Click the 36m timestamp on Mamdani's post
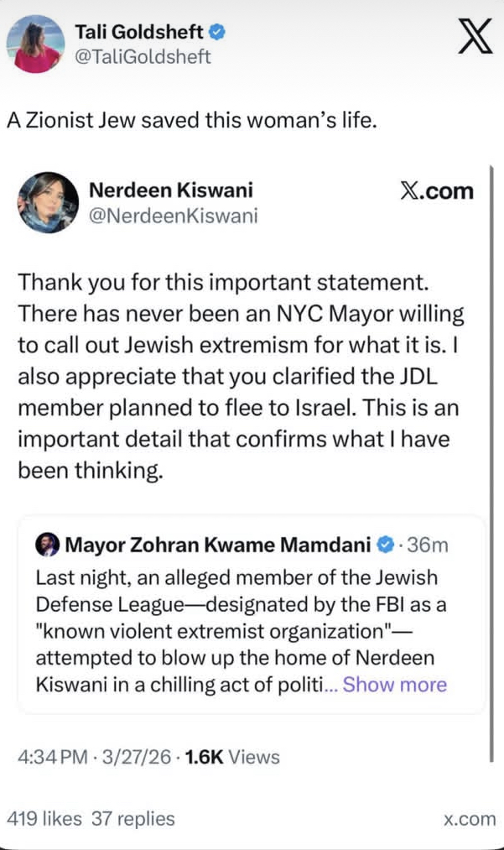This screenshot has width=504, height=850. tap(428, 545)
